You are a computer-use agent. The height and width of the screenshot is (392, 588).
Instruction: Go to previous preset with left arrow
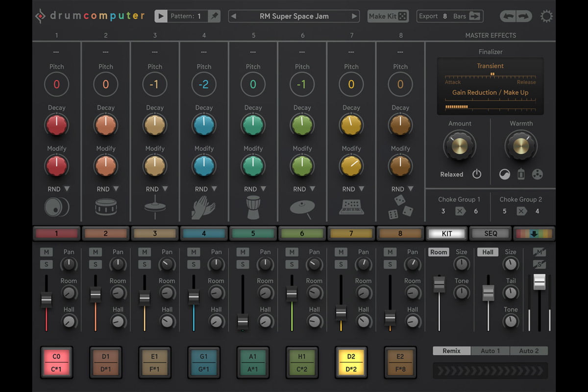(234, 16)
